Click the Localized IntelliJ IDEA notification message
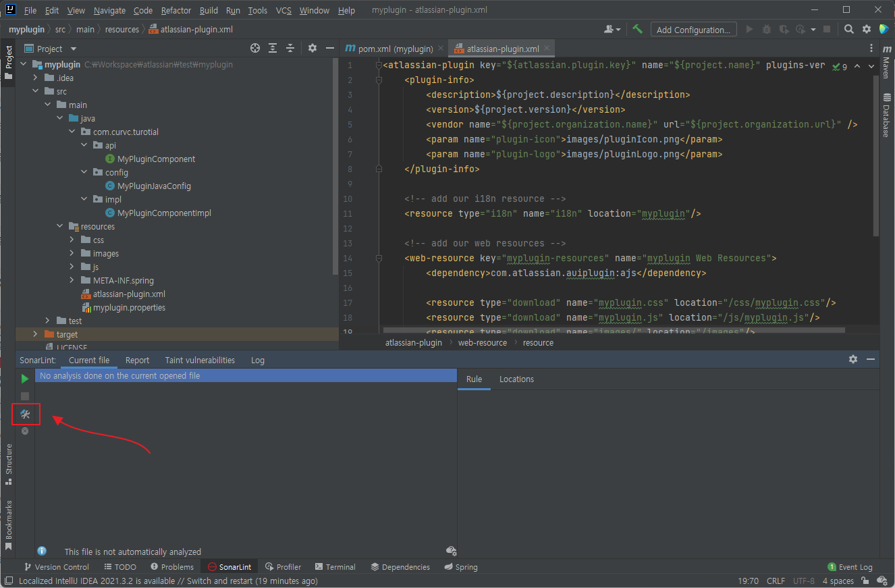This screenshot has width=895, height=588. point(168,581)
